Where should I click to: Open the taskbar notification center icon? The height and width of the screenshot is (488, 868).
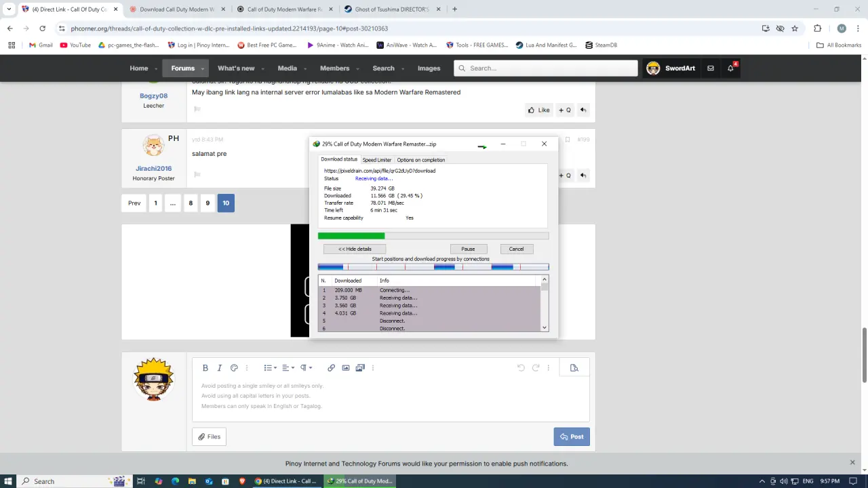click(853, 481)
